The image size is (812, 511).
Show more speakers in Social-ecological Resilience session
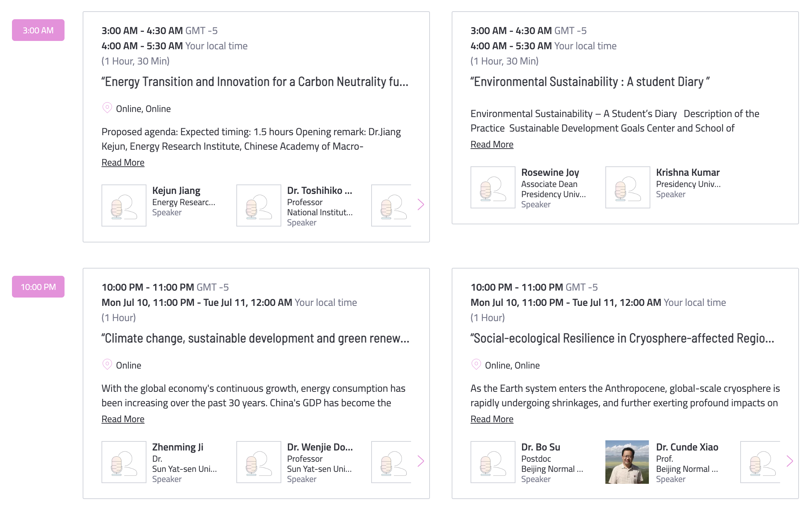[x=790, y=461]
